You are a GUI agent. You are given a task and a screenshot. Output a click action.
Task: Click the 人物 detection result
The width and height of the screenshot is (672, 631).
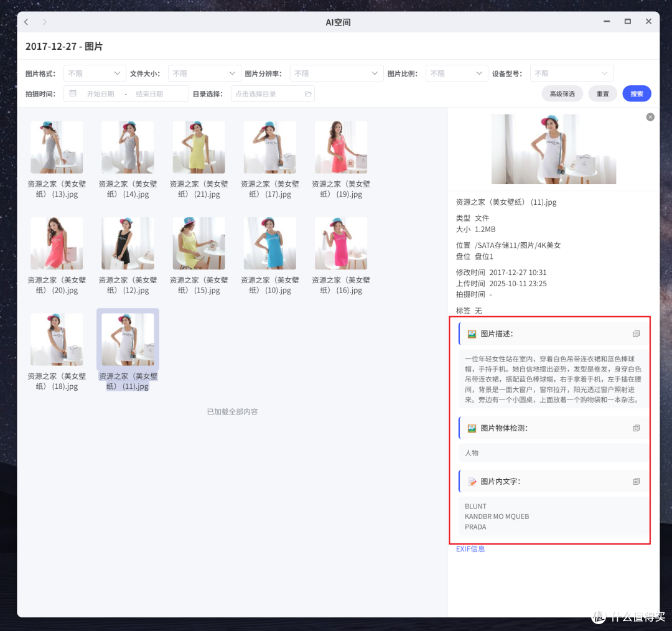pos(472,453)
